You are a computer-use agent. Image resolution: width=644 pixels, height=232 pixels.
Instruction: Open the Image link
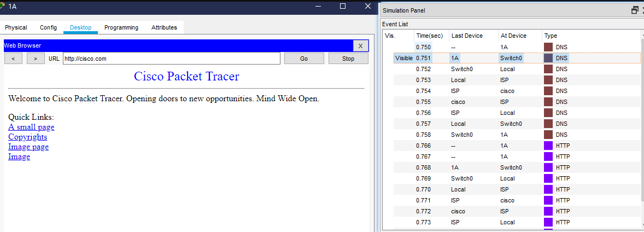19,156
